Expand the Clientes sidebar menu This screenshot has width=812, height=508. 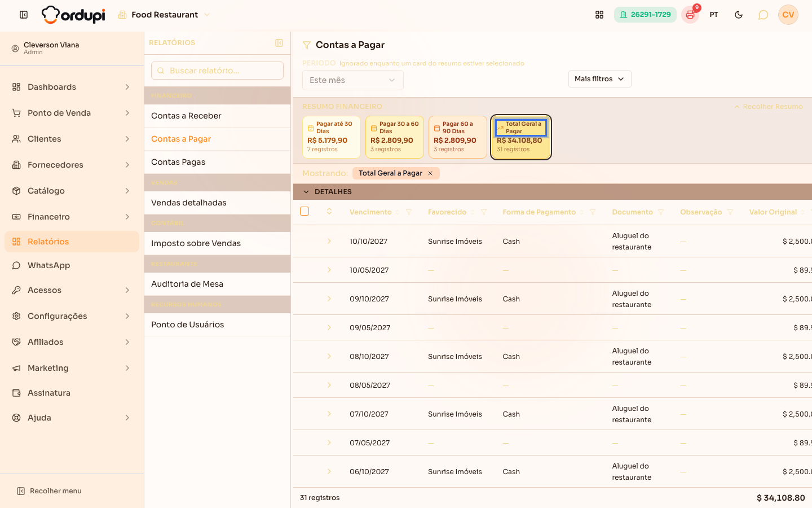72,139
